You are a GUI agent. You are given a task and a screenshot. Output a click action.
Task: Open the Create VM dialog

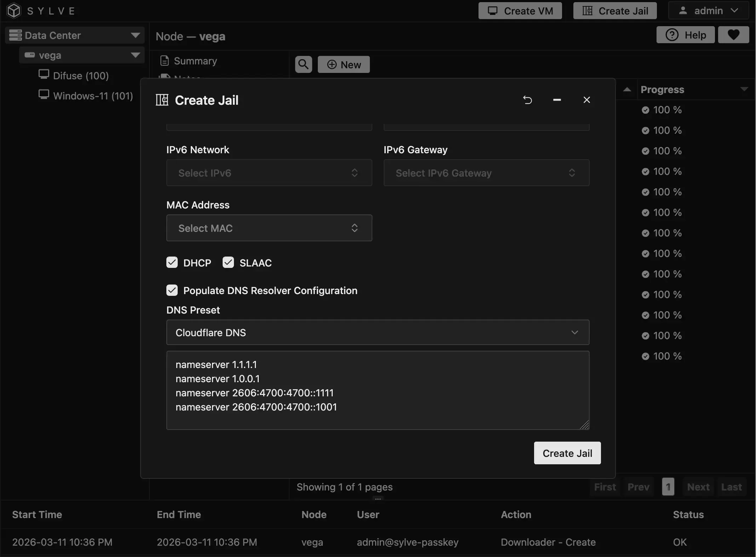point(520,11)
